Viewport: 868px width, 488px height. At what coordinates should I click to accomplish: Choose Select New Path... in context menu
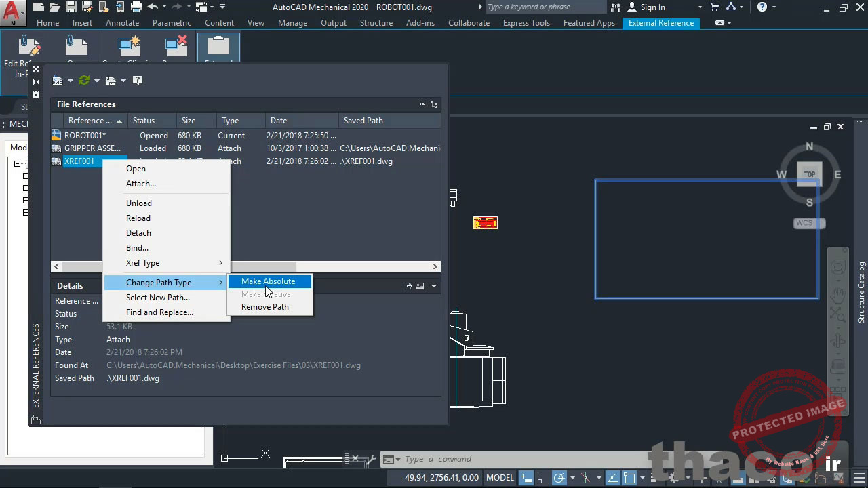click(x=166, y=298)
